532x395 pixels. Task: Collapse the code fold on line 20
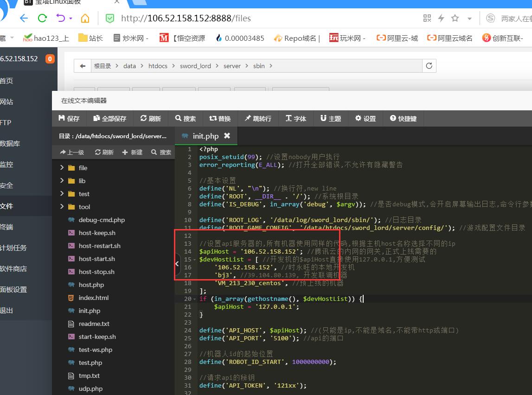(x=195, y=299)
